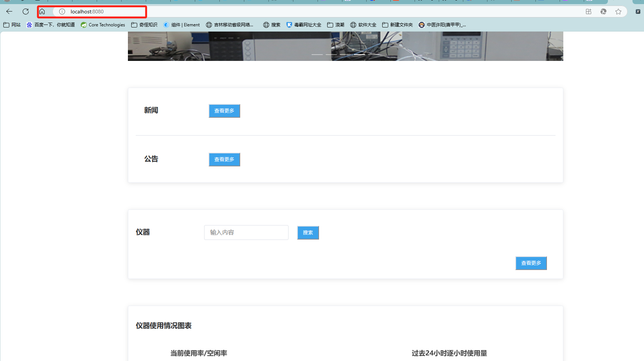Click the lab equipment carousel banner image
644x361 pixels.
pyautogui.click(x=345, y=46)
